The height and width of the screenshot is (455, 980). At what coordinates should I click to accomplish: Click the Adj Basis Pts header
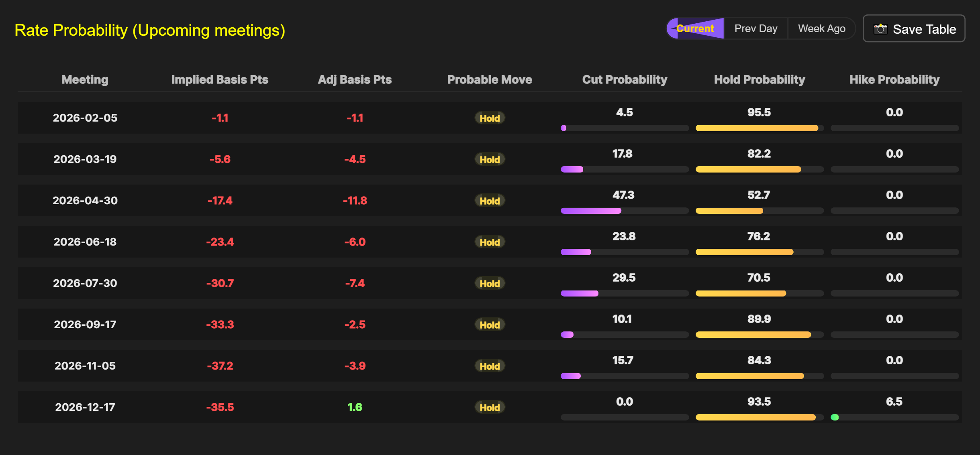coord(355,79)
